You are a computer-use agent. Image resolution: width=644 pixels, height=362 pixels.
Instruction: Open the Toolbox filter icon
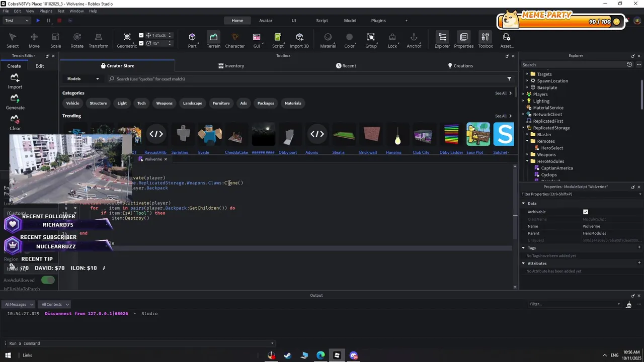tap(509, 79)
